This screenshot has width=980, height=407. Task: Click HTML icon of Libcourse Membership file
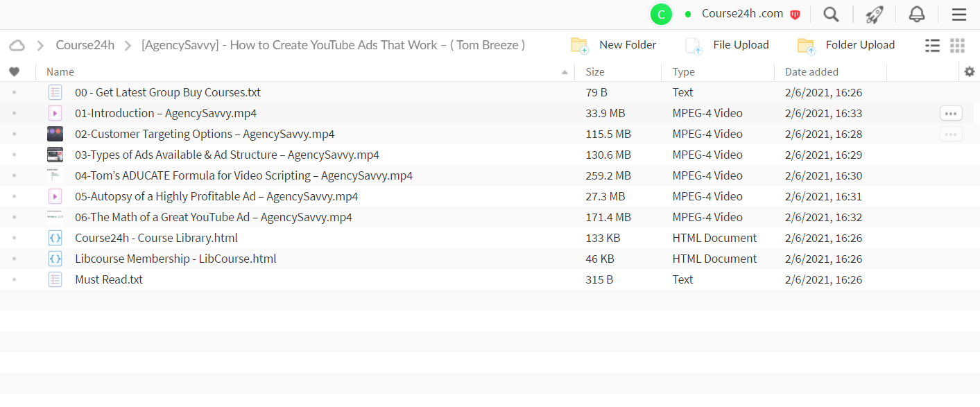pyautogui.click(x=55, y=259)
